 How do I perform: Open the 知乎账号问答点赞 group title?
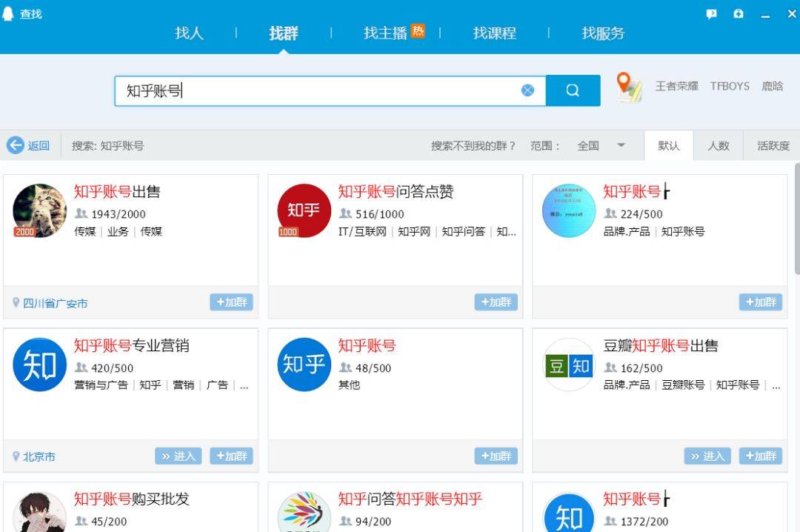click(396, 191)
